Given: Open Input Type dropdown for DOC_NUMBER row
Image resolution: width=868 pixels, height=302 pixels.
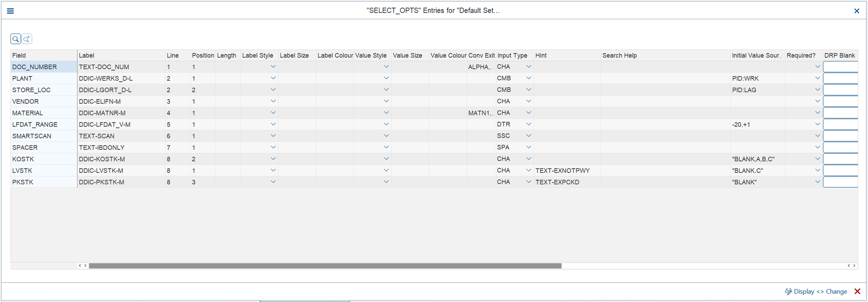Looking at the screenshot, I should 529,67.
